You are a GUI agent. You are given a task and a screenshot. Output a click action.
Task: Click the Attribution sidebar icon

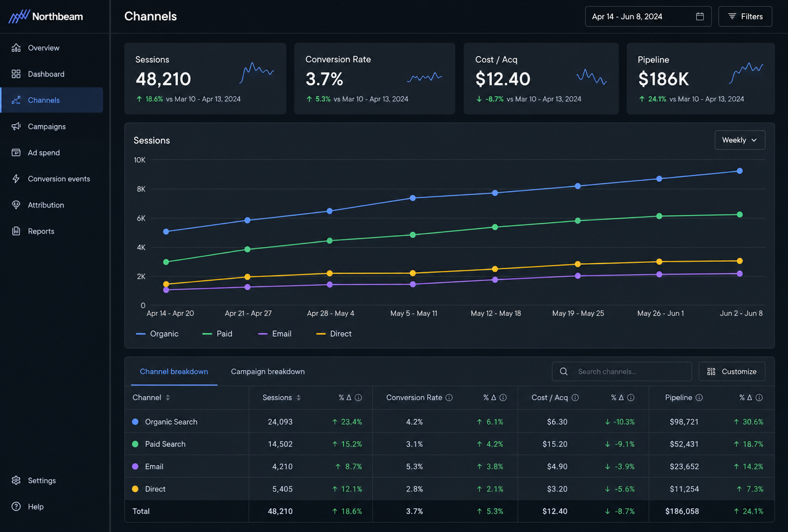click(x=16, y=205)
